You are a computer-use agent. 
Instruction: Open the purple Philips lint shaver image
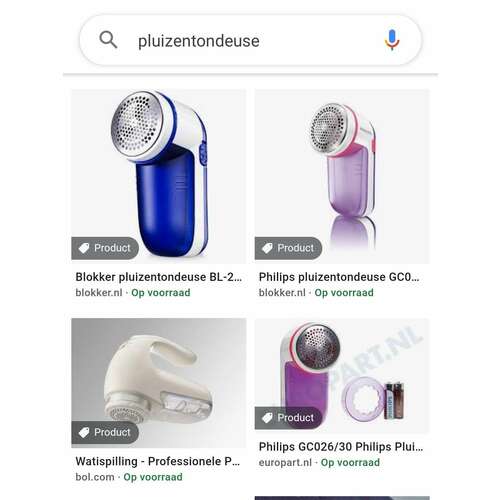[342, 176]
